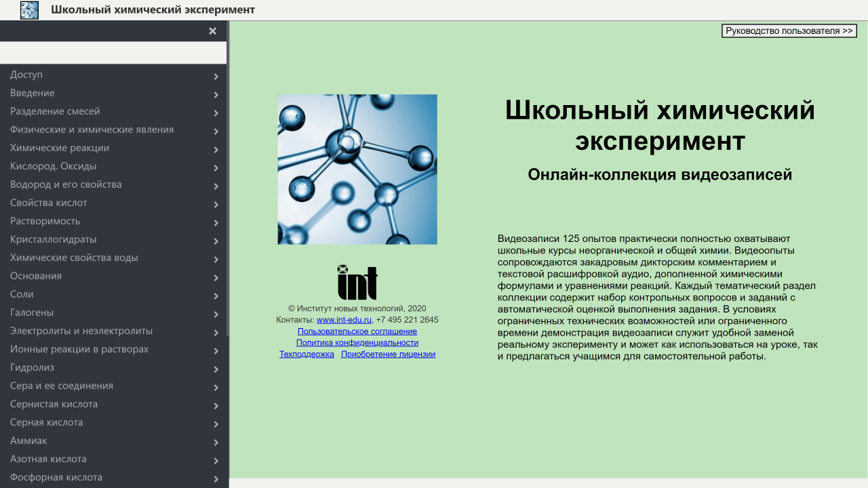Open the Разделение смесей section
This screenshot has height=488, width=868.
55,111
